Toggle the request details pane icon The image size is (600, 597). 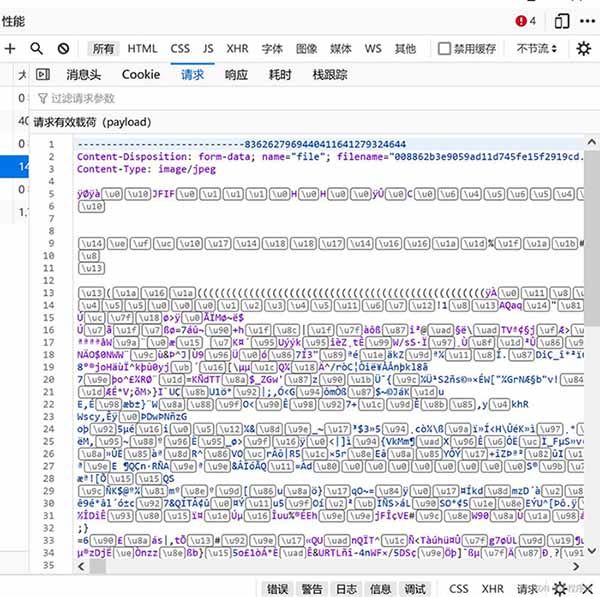click(43, 74)
